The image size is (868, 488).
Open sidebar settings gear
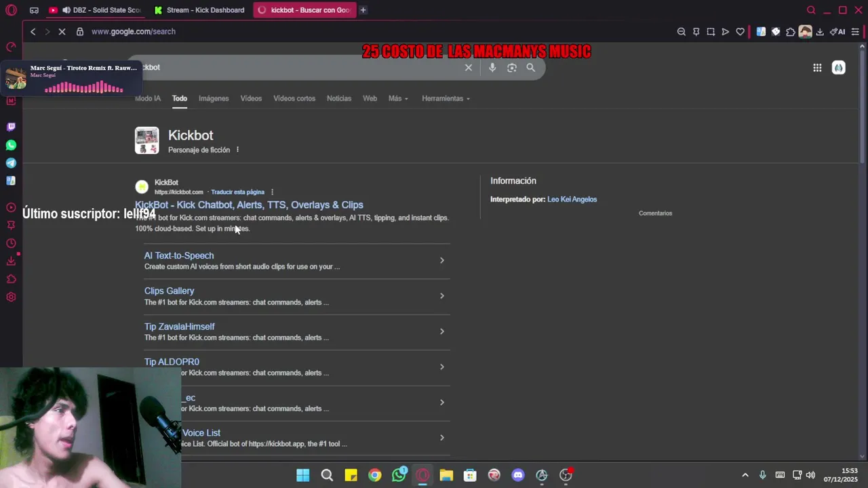[11, 297]
